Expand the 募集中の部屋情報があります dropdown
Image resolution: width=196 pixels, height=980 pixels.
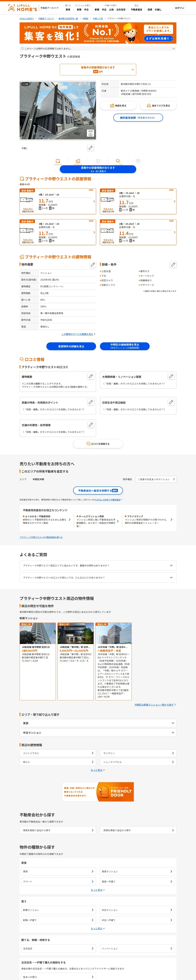coord(98,69)
